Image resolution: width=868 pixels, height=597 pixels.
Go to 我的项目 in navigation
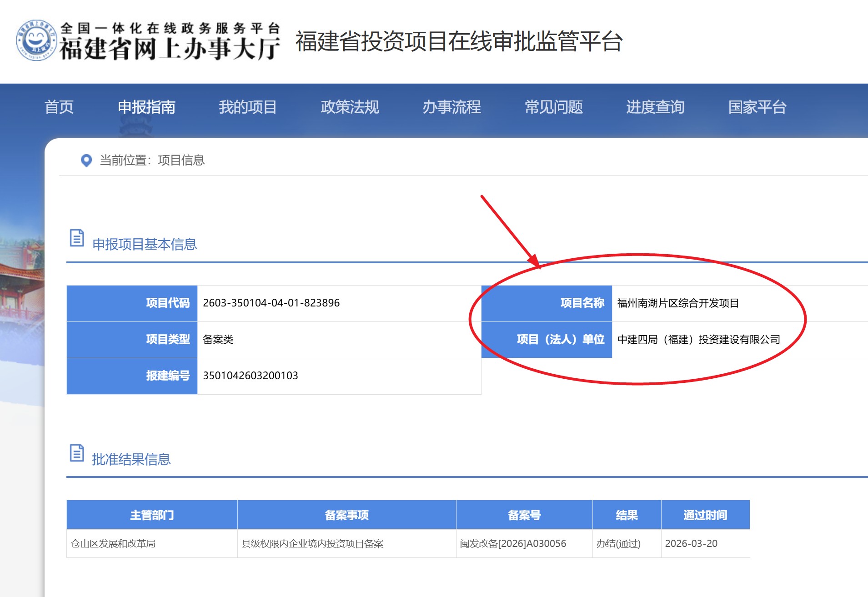click(248, 107)
